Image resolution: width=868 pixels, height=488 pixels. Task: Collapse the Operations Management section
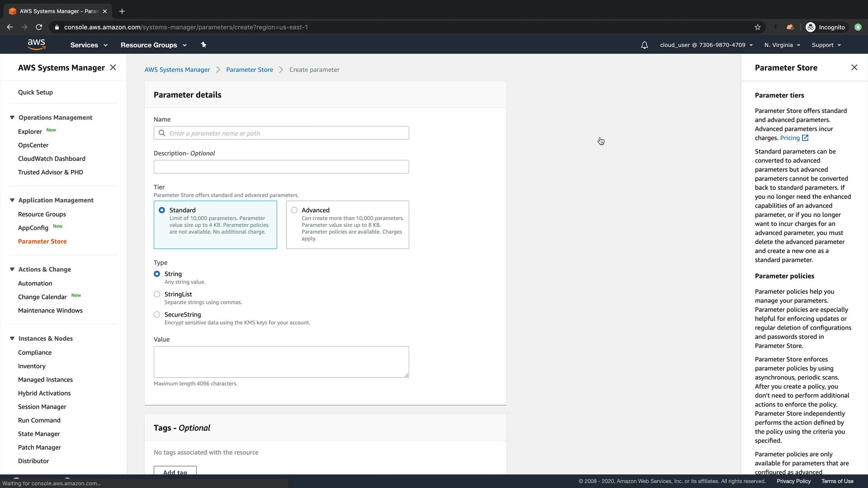click(x=12, y=117)
